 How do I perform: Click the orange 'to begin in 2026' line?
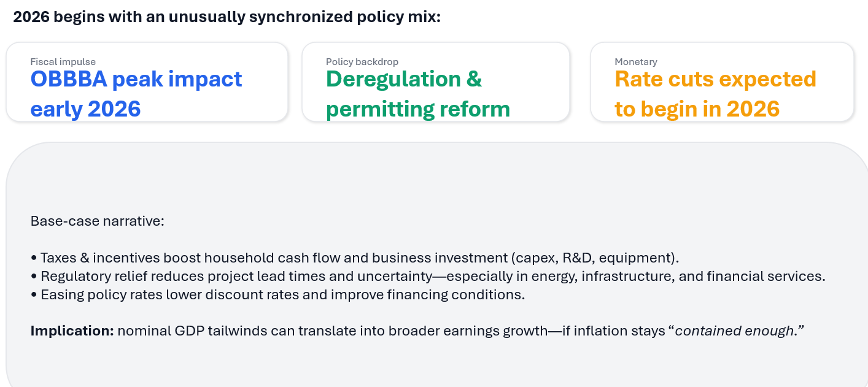[x=697, y=109]
